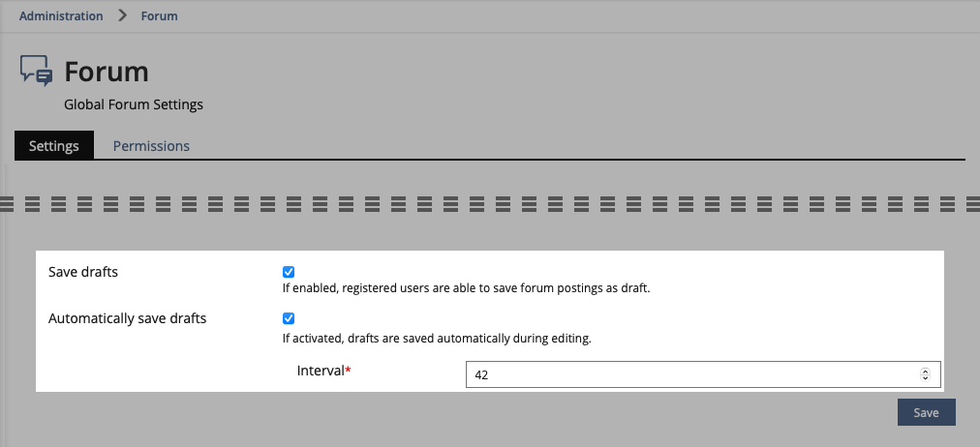Click the Forum breadcrumb link
This screenshot has width=980, height=447.
click(159, 15)
